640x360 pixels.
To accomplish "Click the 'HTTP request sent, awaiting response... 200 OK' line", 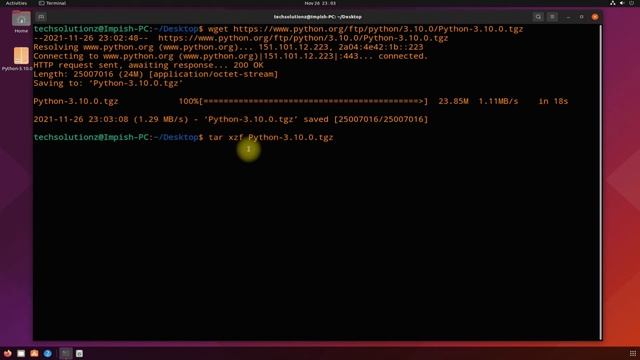I will (148, 65).
